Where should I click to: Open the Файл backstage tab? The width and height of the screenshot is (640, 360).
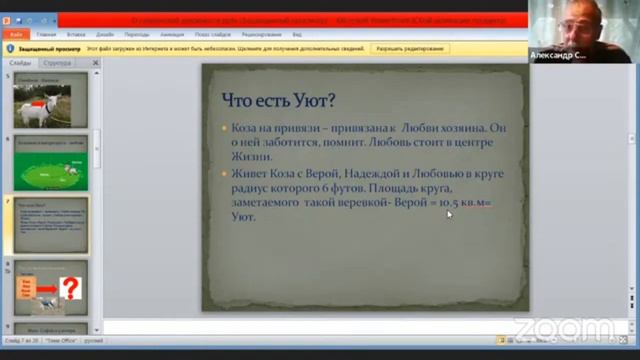(16, 35)
